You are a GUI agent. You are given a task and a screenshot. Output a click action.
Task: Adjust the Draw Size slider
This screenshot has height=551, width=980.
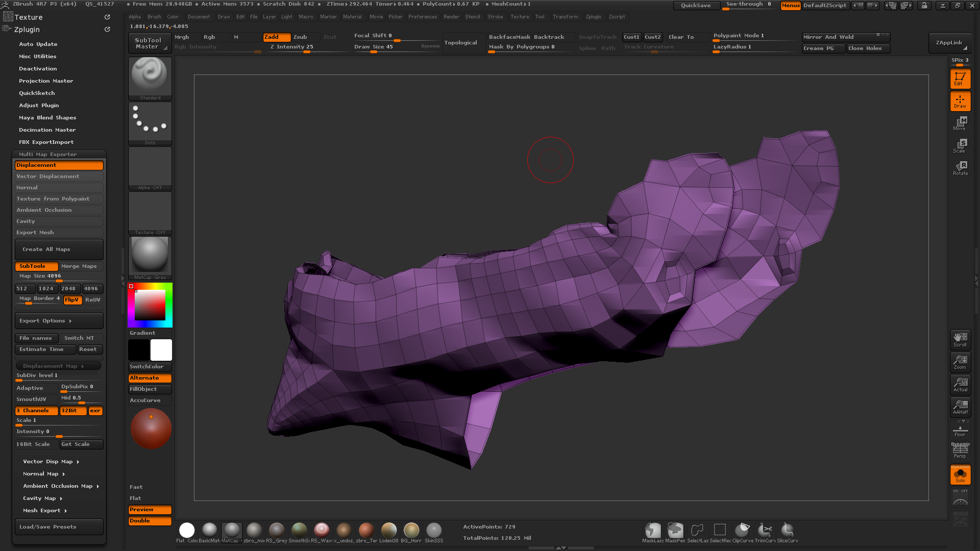[x=397, y=47]
